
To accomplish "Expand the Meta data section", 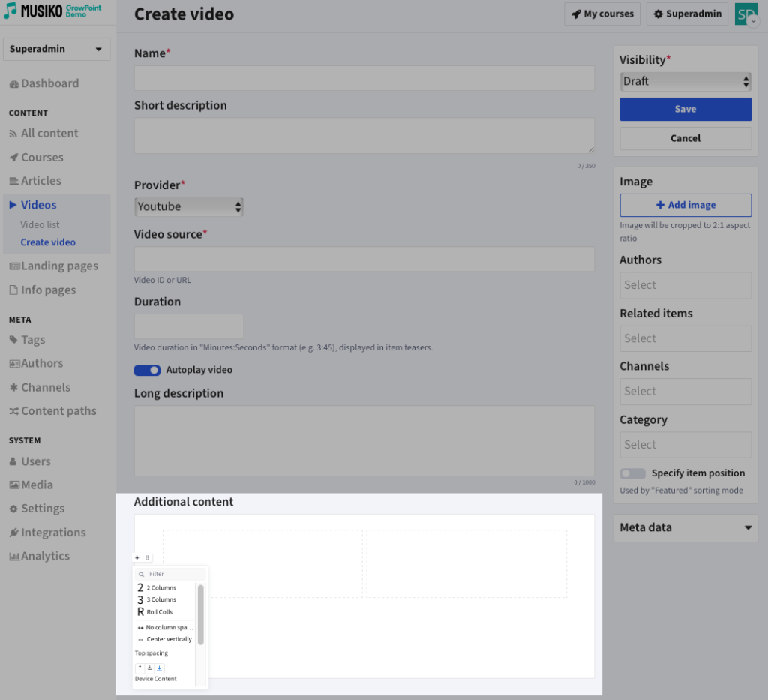I will tap(685, 527).
